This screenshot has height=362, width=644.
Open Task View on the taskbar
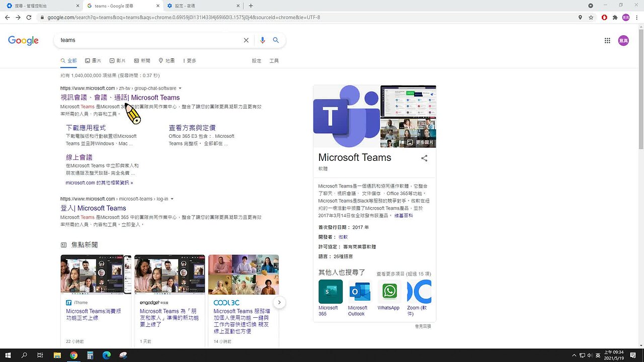[41, 355]
